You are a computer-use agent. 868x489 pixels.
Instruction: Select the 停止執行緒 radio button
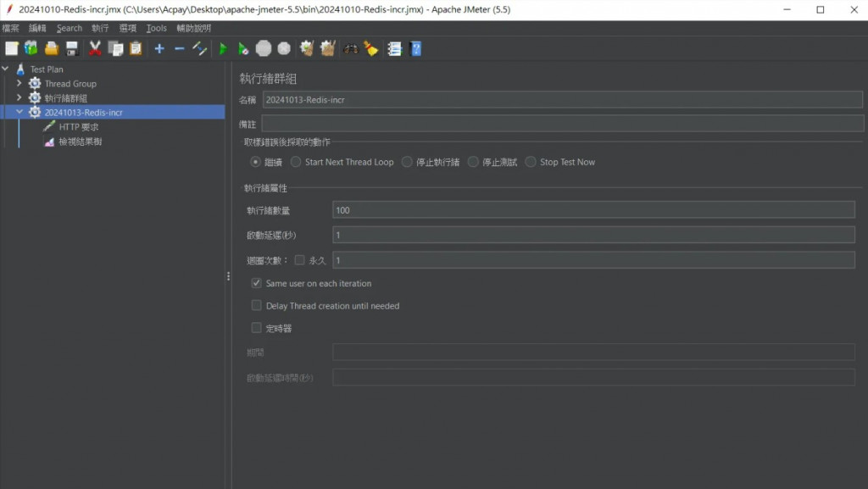click(407, 162)
